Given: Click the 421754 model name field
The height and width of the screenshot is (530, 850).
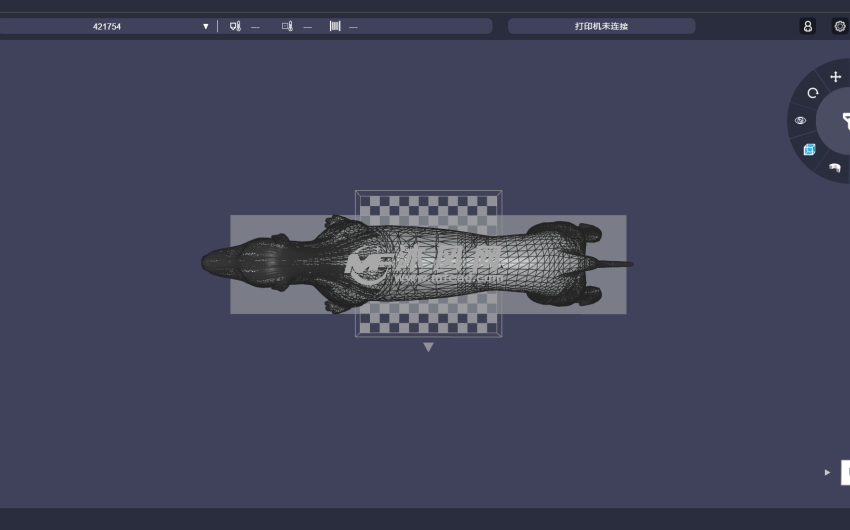Looking at the screenshot, I should tap(107, 26).
